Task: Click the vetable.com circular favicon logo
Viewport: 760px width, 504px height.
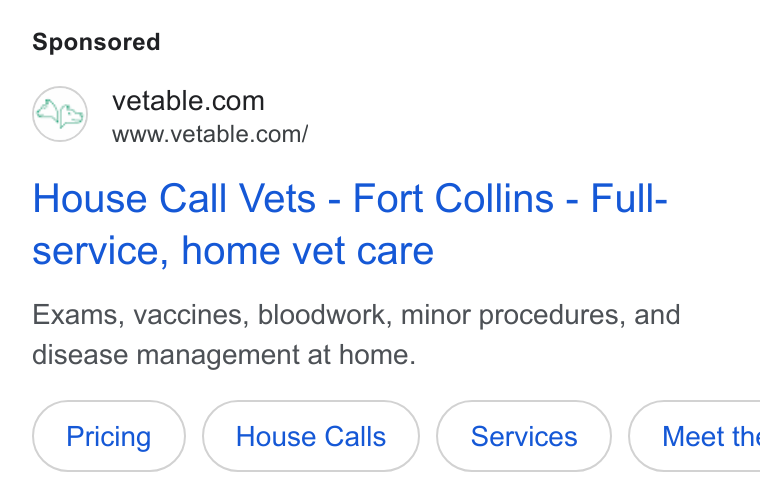Action: [x=60, y=114]
